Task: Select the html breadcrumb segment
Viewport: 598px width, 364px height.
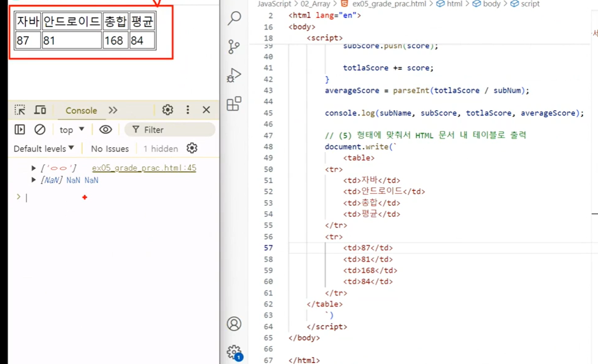Action: coord(449,4)
